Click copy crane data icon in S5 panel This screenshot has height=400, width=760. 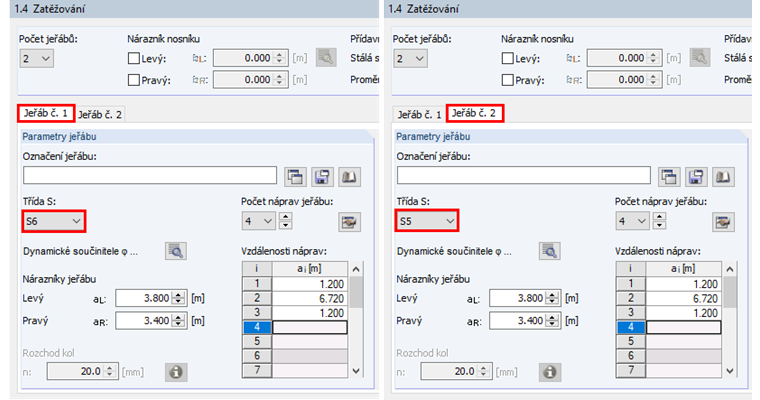pos(669,177)
